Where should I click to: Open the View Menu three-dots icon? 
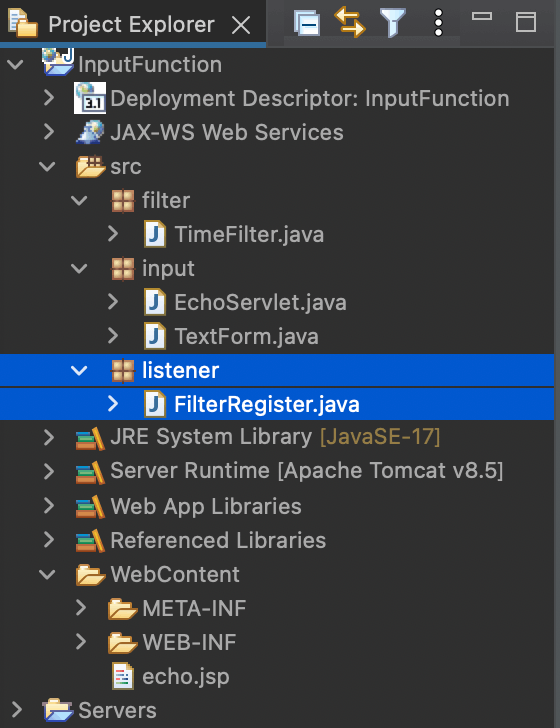tap(438, 22)
